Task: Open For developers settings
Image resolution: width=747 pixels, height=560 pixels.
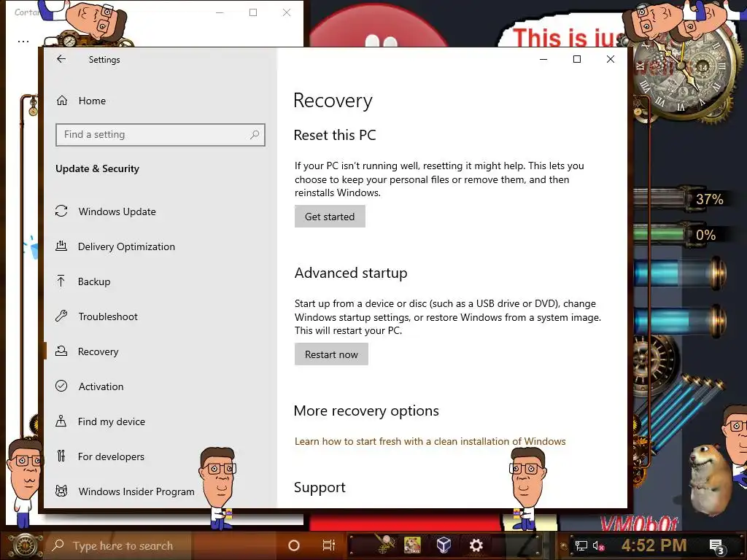Action: tap(111, 456)
